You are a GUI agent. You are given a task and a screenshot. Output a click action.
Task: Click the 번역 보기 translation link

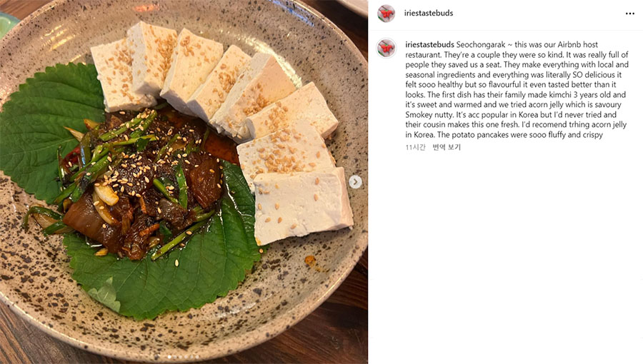coord(447,148)
